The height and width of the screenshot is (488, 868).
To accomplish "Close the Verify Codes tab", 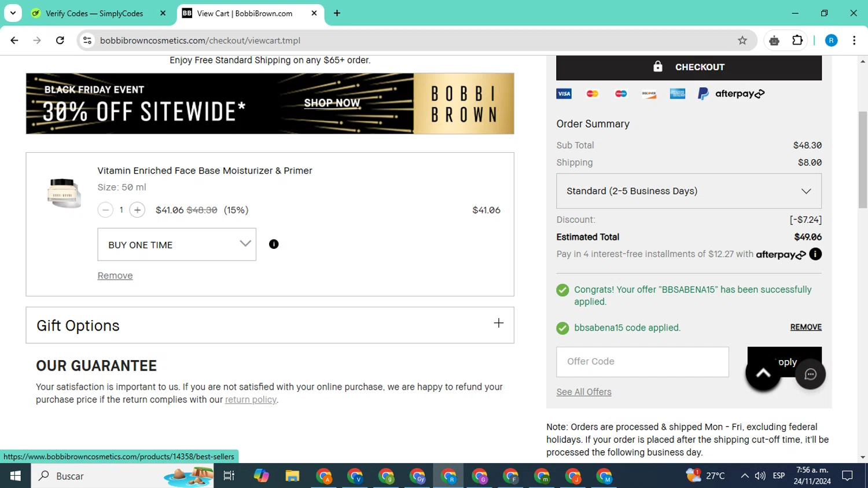I will (163, 13).
